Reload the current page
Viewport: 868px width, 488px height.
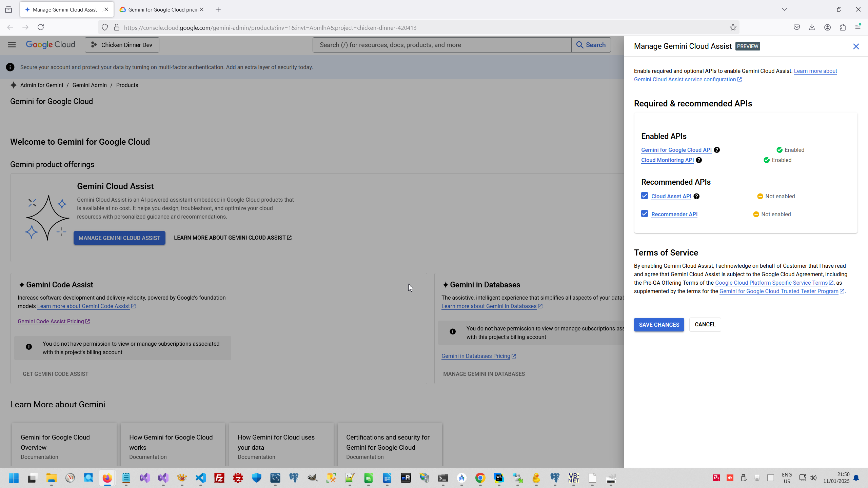click(41, 27)
